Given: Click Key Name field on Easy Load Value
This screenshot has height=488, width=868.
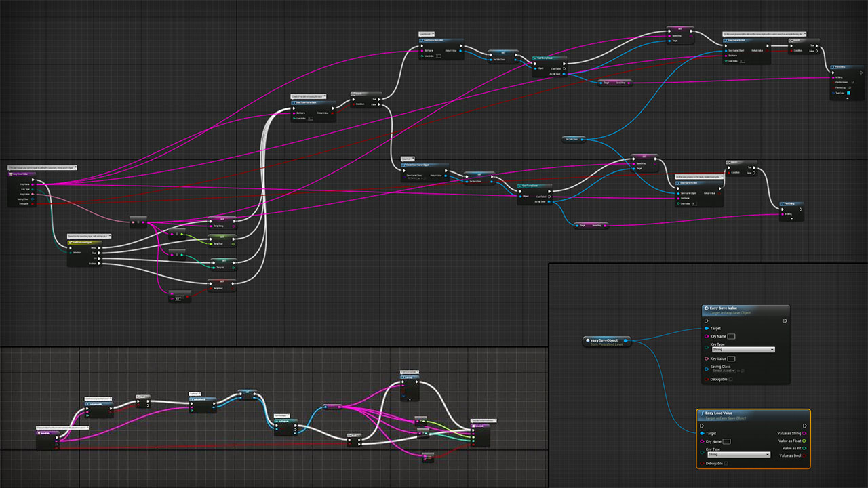Looking at the screenshot, I should (726, 441).
